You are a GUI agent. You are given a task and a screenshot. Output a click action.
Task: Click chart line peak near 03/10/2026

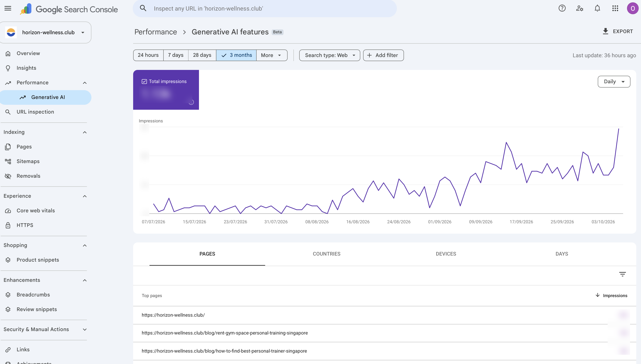click(x=618, y=129)
